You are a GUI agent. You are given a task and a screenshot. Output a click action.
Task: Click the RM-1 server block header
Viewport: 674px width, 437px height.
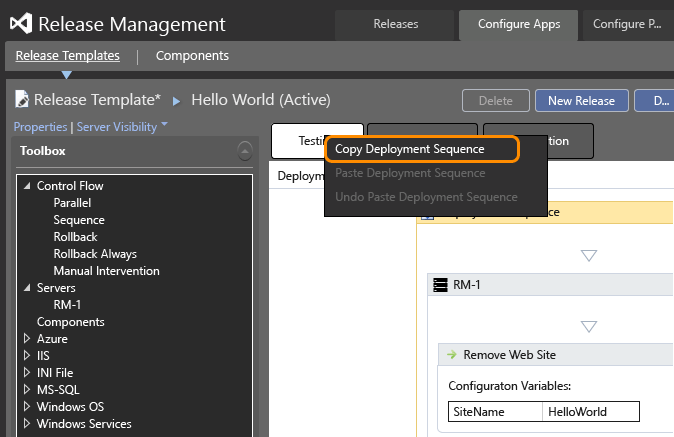click(x=550, y=285)
